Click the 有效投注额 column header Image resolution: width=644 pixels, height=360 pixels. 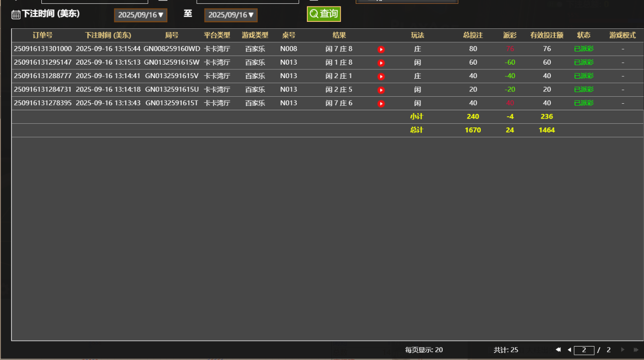point(547,35)
